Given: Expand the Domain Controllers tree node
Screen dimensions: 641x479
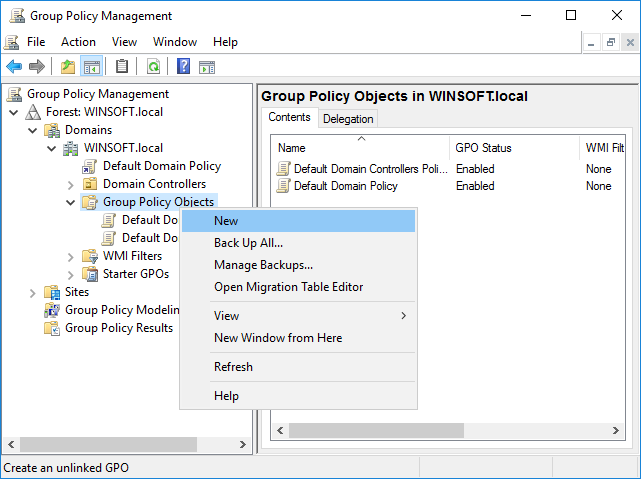Looking at the screenshot, I should point(70,185).
